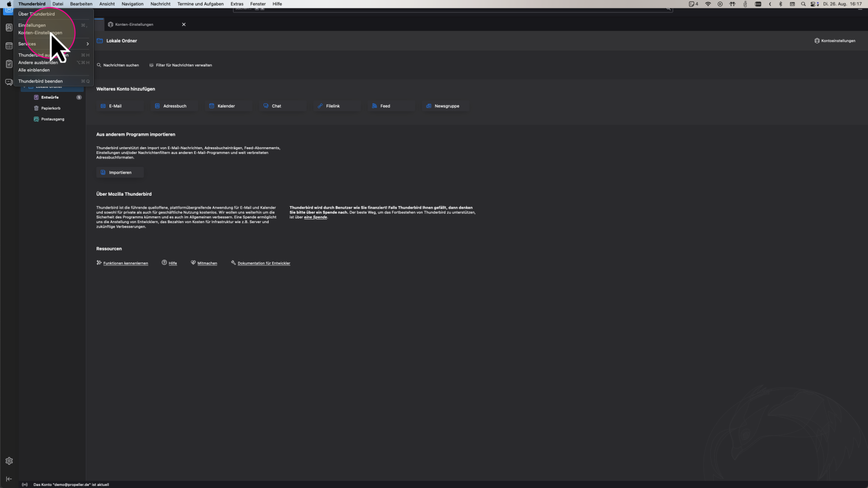
Task: Click the settings gear in the sidebar
Action: 9,461
